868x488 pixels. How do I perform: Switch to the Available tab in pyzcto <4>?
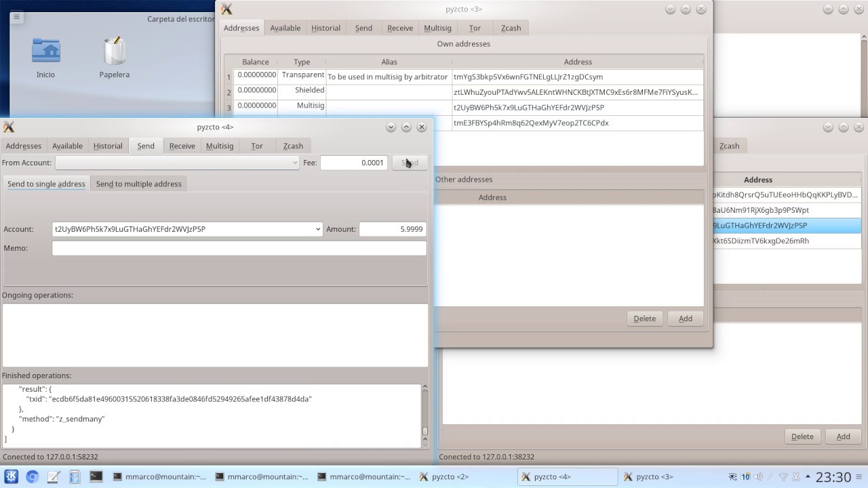(68, 146)
